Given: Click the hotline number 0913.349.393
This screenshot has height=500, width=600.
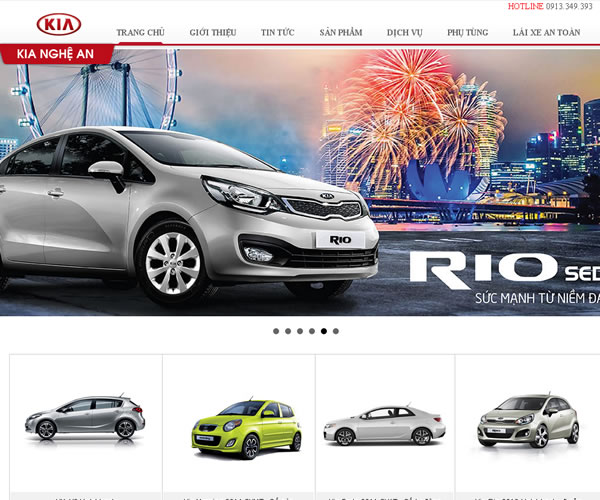Looking at the screenshot, I should pos(569,6).
